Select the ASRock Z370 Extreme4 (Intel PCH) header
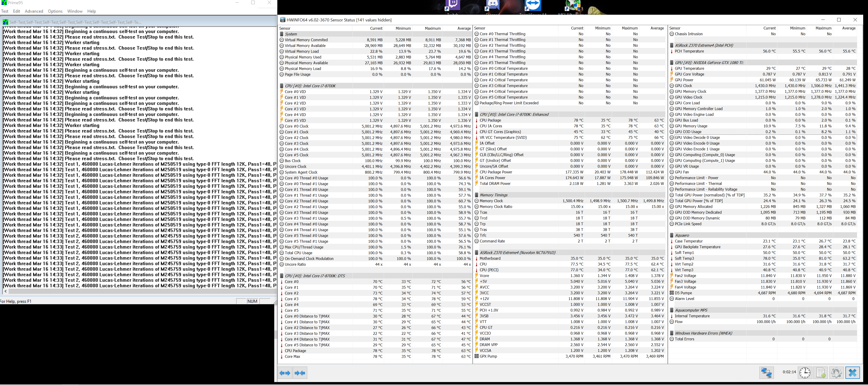Image resolution: width=868 pixels, height=385 pixels. tap(763, 46)
